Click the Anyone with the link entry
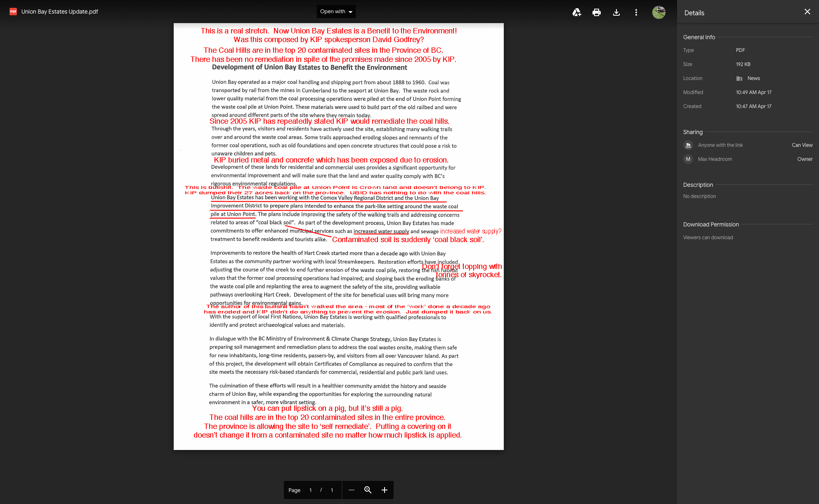 [720, 145]
